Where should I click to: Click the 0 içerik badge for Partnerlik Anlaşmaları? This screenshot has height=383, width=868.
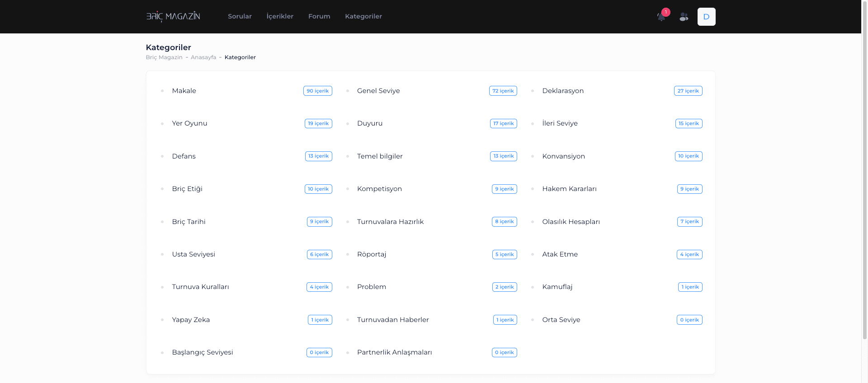[x=505, y=352]
